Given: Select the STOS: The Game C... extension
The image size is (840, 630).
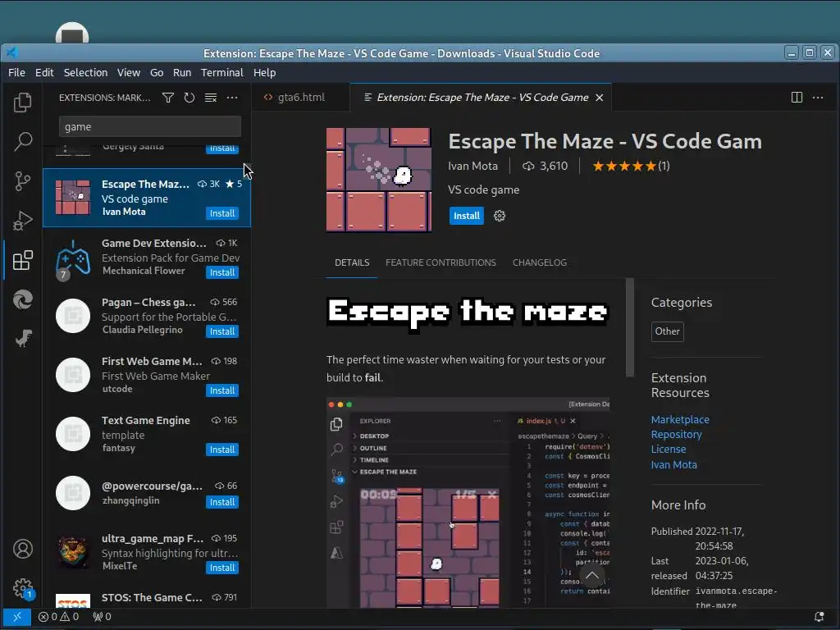Looking at the screenshot, I should [x=147, y=599].
